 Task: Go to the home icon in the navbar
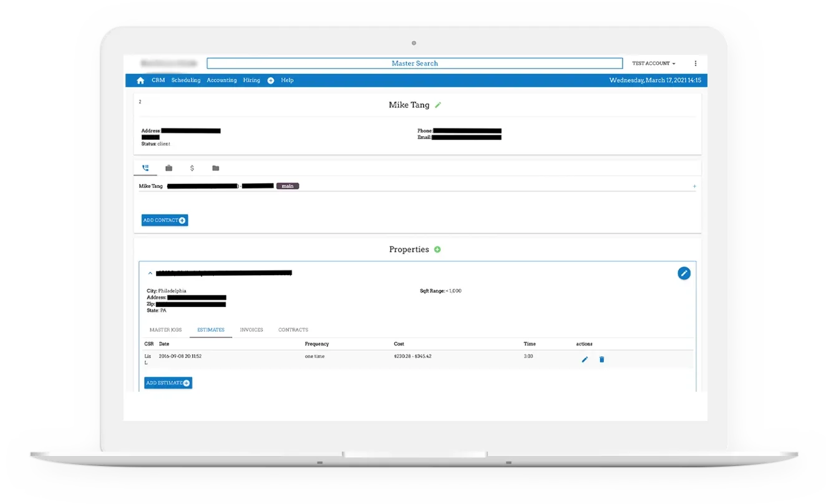pos(140,80)
